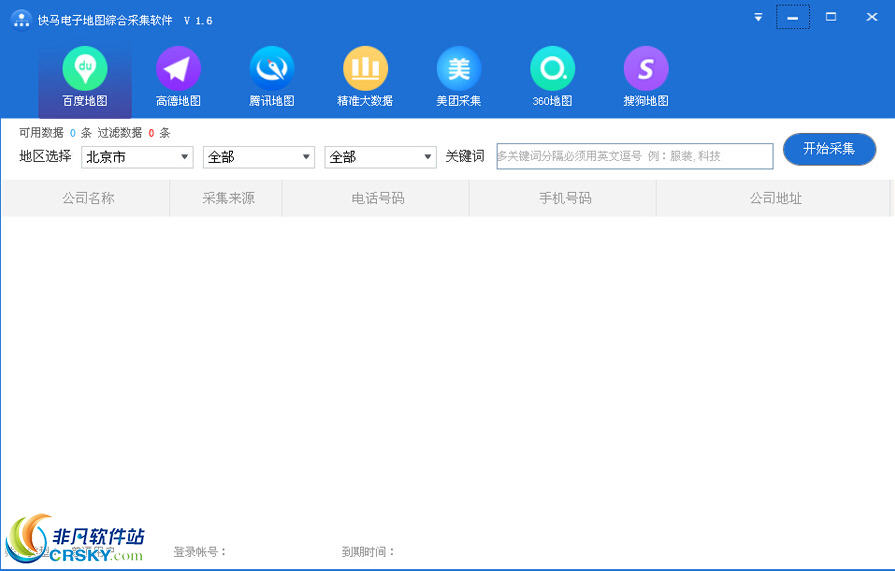Choose the 美团采集 icon
Viewport: 895px width, 571px height.
pyautogui.click(x=459, y=77)
